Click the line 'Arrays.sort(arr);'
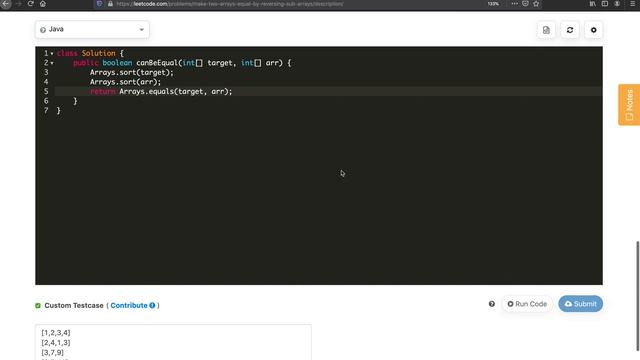Image resolution: width=640 pixels, height=360 pixels. click(x=125, y=82)
